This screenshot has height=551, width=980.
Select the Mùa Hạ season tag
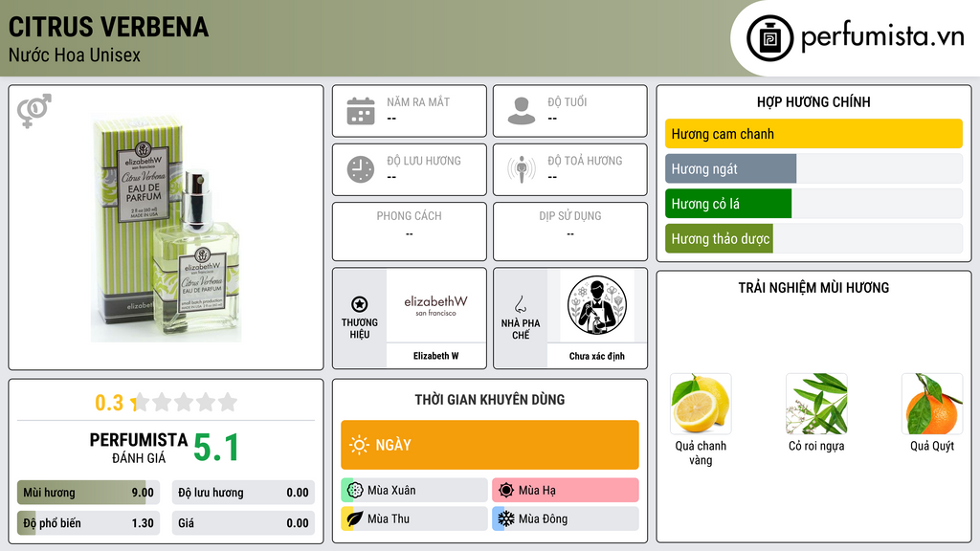(x=566, y=491)
